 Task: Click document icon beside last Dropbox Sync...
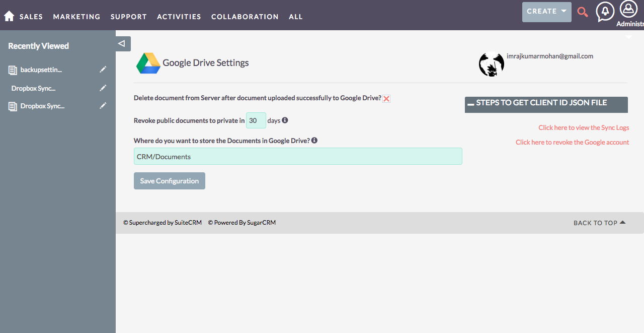[x=13, y=106]
